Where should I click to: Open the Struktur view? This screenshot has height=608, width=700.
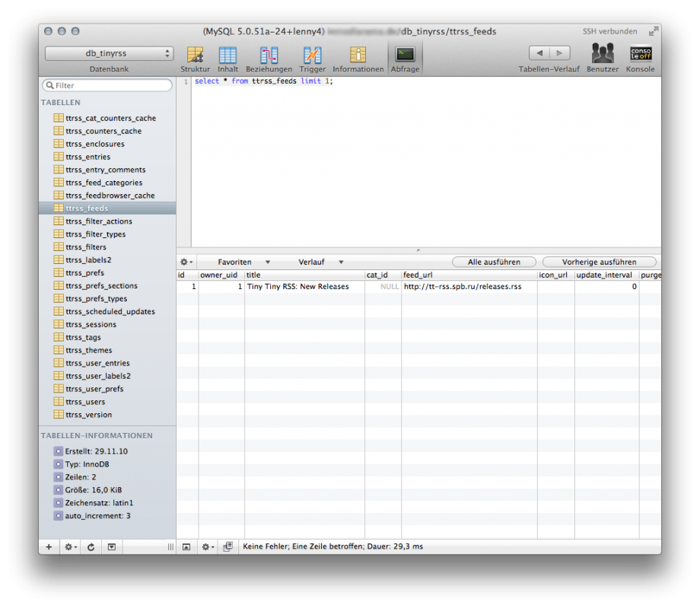pos(195,59)
